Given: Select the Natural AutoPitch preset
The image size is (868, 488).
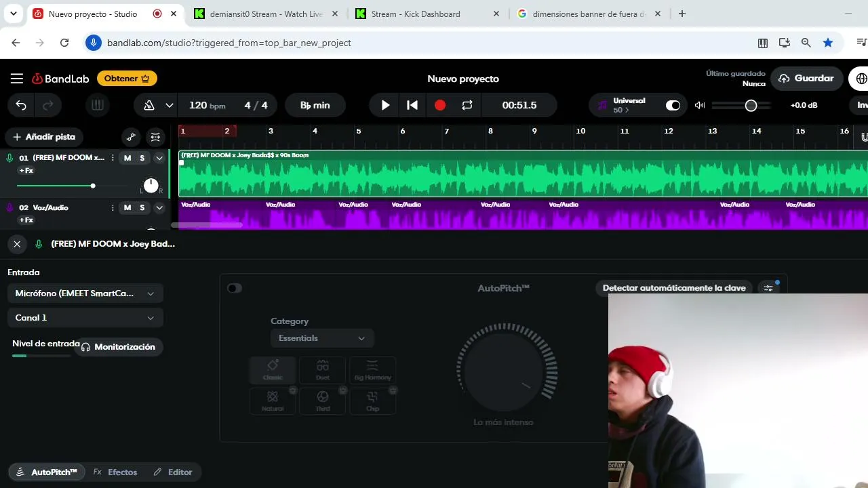Looking at the screenshot, I should coord(273,400).
